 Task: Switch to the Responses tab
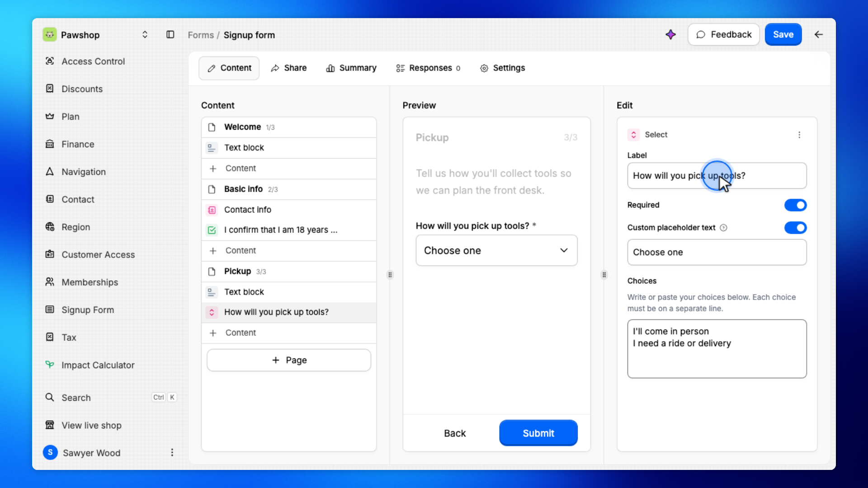pos(428,68)
